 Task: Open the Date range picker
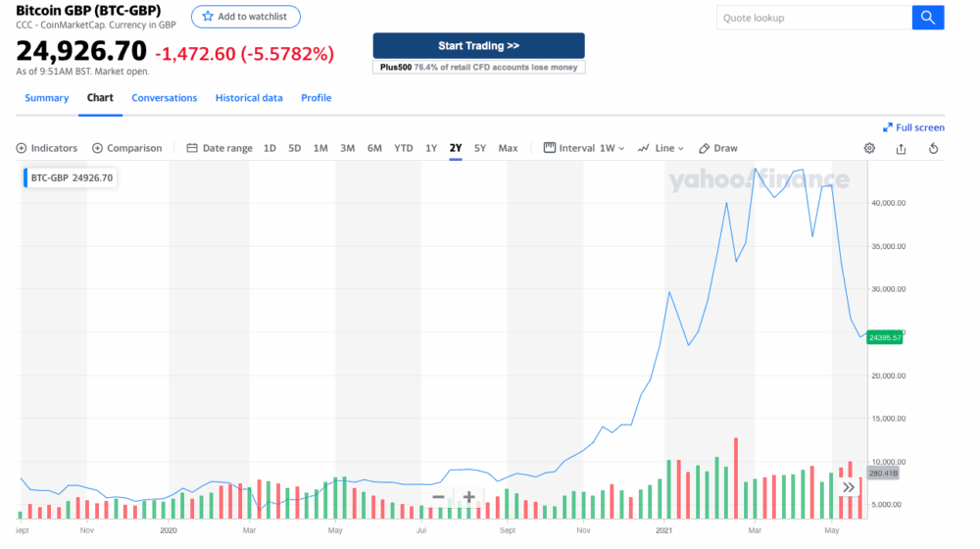pyautogui.click(x=220, y=148)
